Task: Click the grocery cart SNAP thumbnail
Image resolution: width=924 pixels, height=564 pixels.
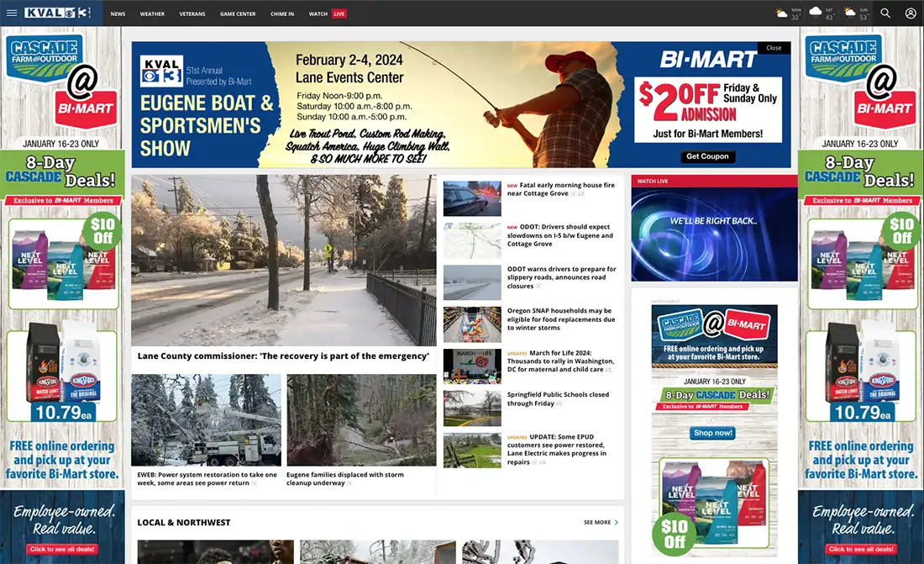Action: pyautogui.click(x=472, y=324)
